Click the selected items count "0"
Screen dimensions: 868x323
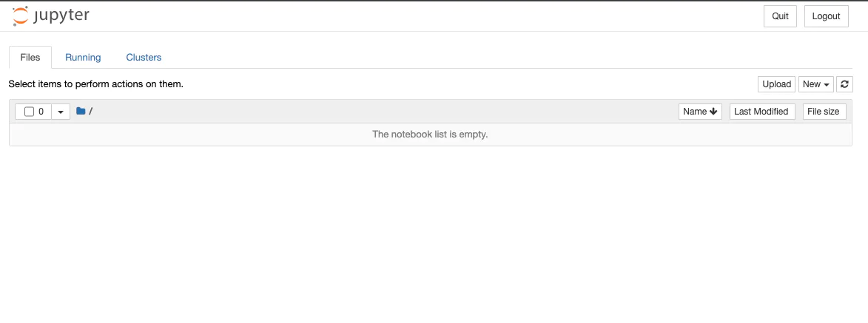[41, 112]
